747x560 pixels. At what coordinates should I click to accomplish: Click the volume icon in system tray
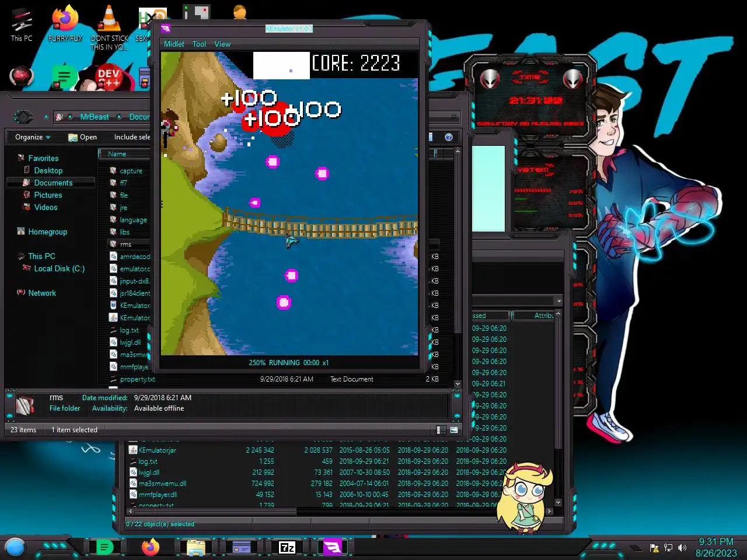pyautogui.click(x=682, y=548)
